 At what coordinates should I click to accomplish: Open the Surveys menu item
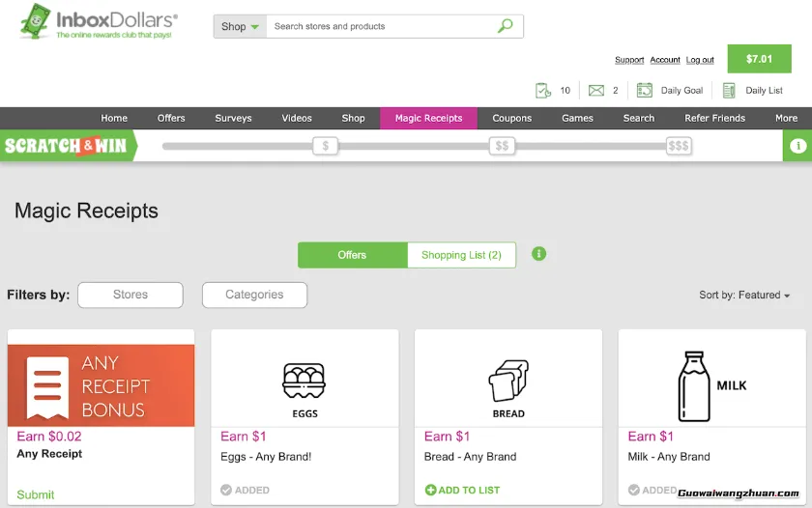[233, 118]
